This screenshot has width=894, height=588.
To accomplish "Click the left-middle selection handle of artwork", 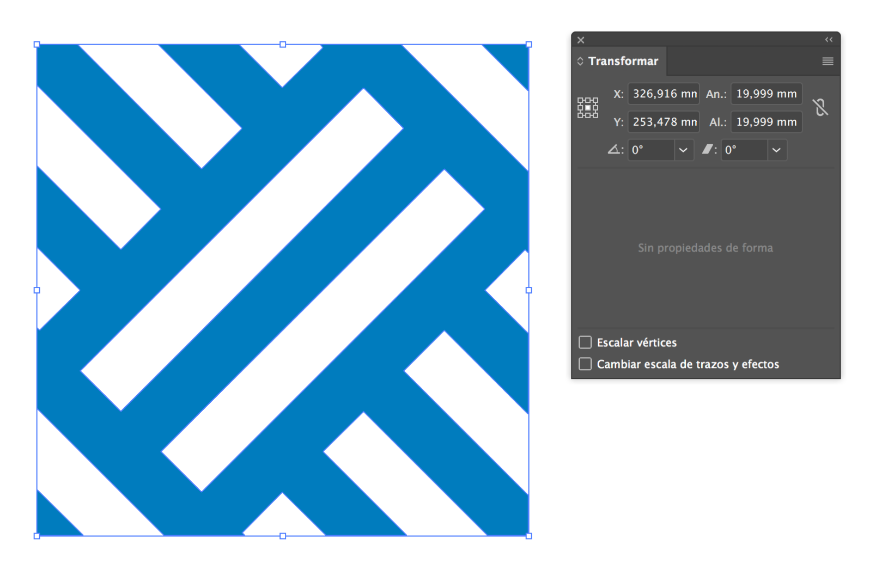I will point(37,290).
